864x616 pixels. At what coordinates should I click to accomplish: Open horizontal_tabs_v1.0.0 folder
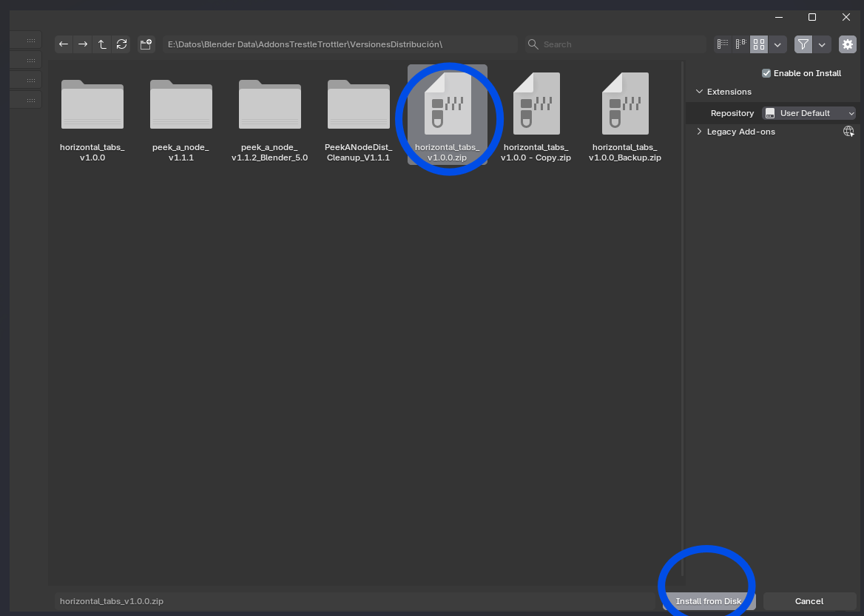[x=92, y=114]
